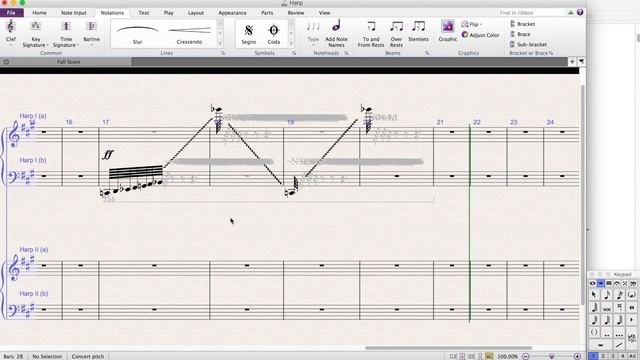Select the slash tremolo on Keypad

tap(619, 345)
